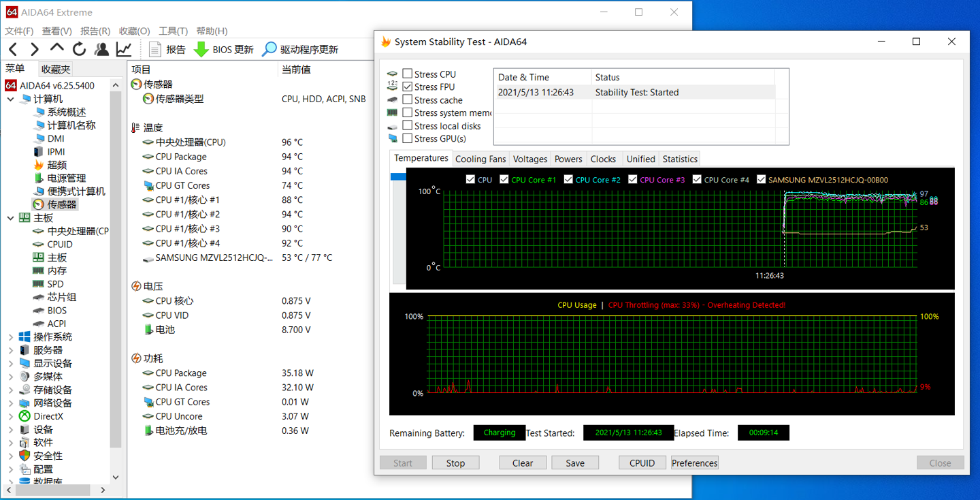
Task: Select the 电源管理 tree item
Action: click(59, 178)
